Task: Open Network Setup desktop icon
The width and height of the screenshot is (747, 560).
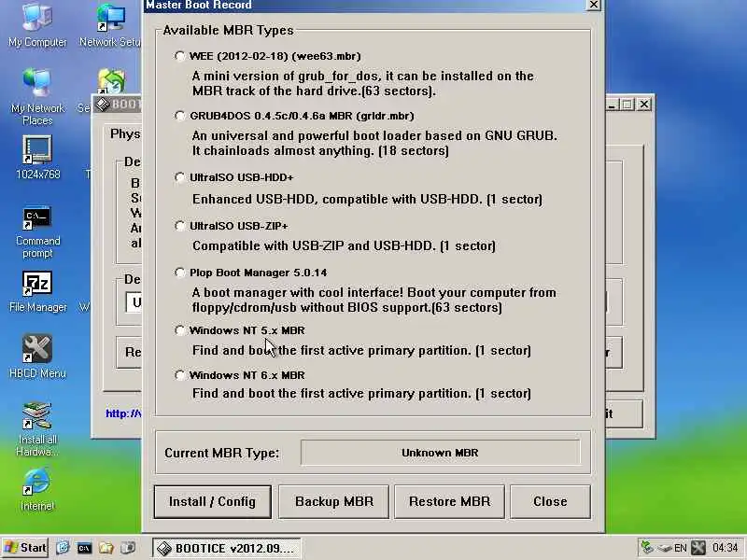Action: 110,25
